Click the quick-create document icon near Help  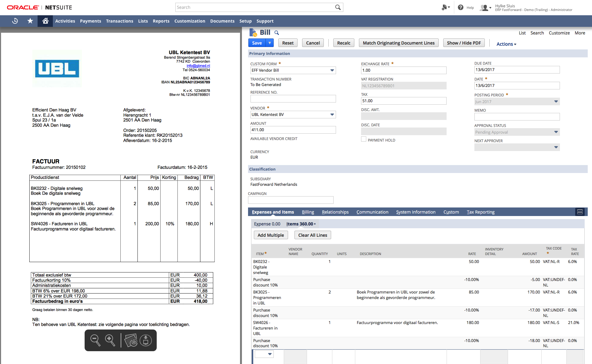(x=445, y=7)
